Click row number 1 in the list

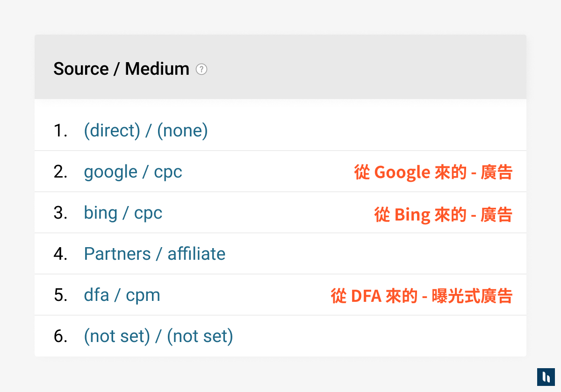coord(60,130)
